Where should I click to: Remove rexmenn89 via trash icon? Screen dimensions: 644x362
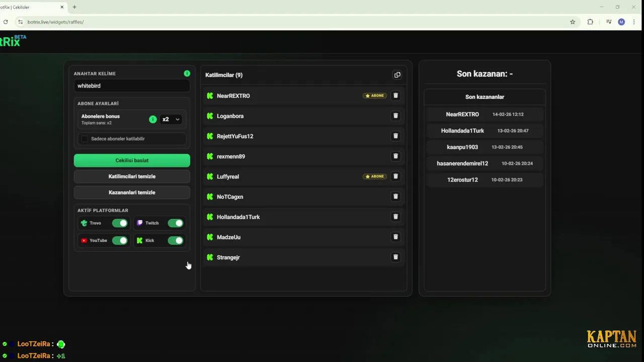[395, 156]
